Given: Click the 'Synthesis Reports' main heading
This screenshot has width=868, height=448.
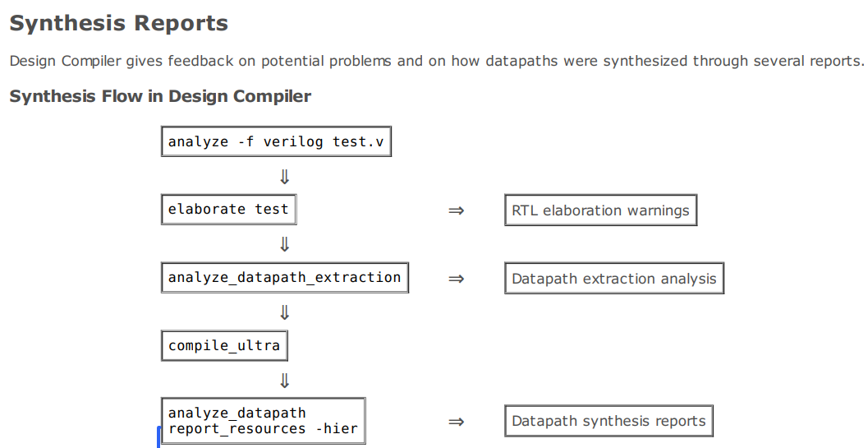Looking at the screenshot, I should 119,23.
